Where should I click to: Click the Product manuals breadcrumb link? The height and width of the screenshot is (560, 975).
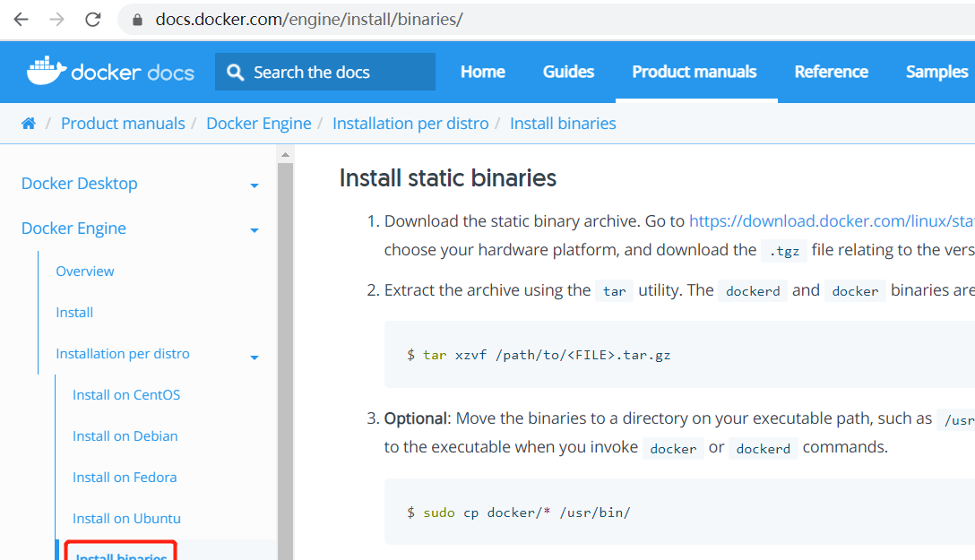(x=123, y=124)
